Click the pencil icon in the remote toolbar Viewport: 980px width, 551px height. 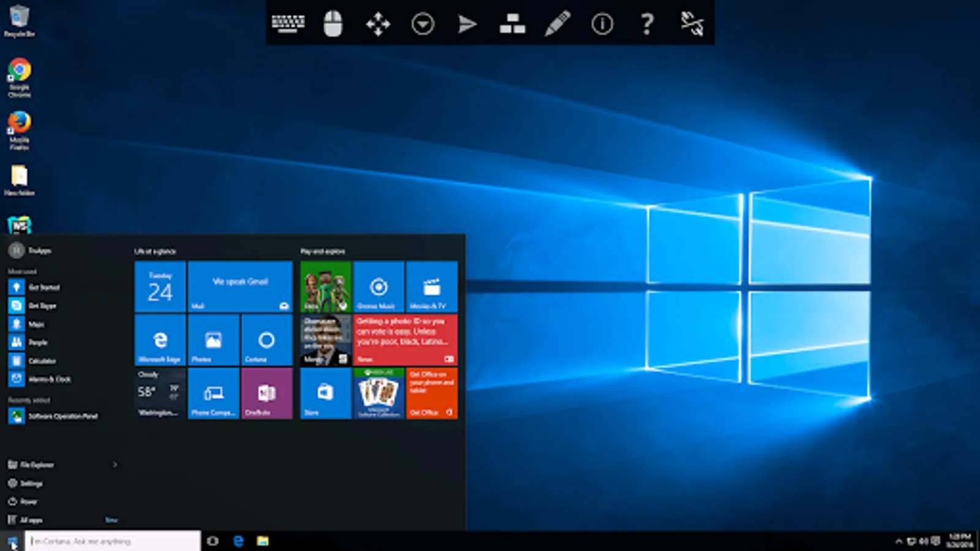point(557,24)
